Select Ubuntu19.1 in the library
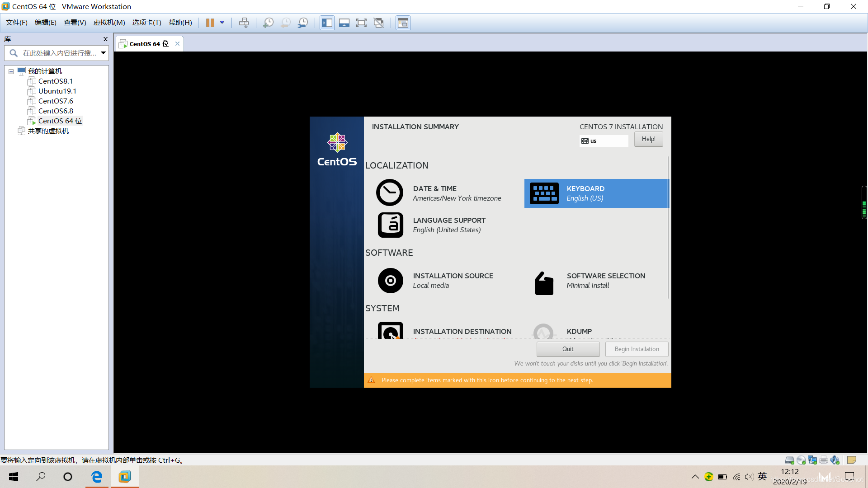Viewport: 868px width, 488px height. pyautogui.click(x=57, y=91)
